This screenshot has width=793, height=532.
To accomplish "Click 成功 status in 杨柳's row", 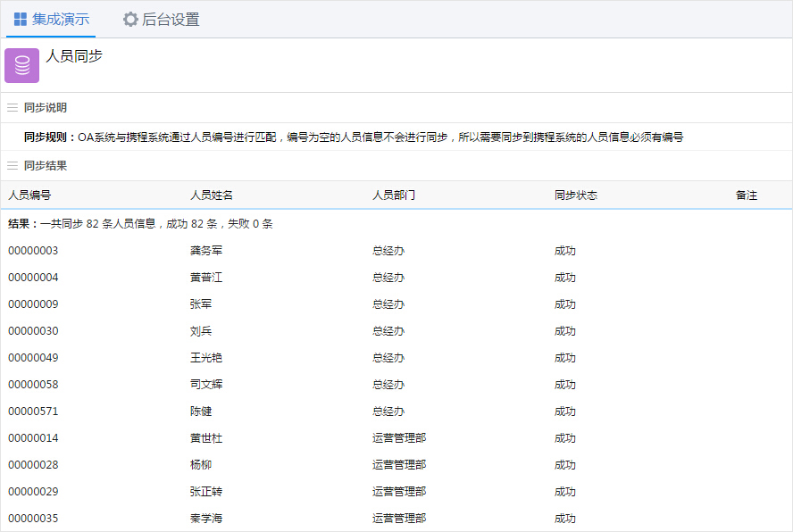I will [565, 465].
